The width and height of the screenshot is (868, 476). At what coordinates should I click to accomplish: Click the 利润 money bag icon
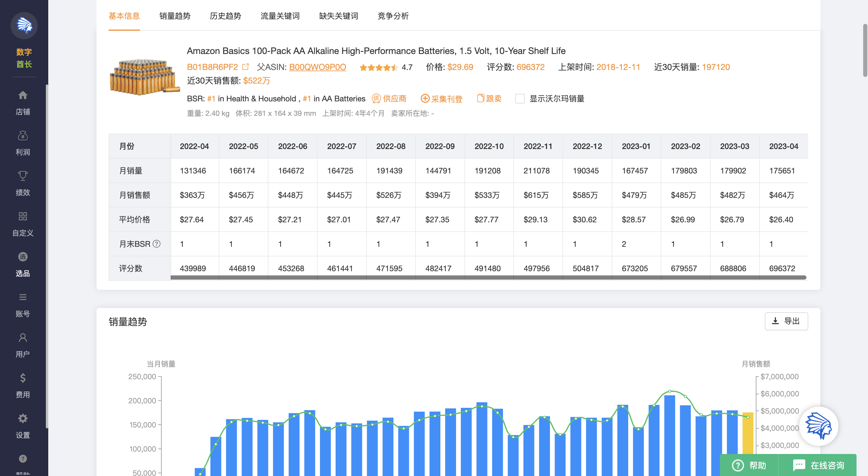pos(23,136)
